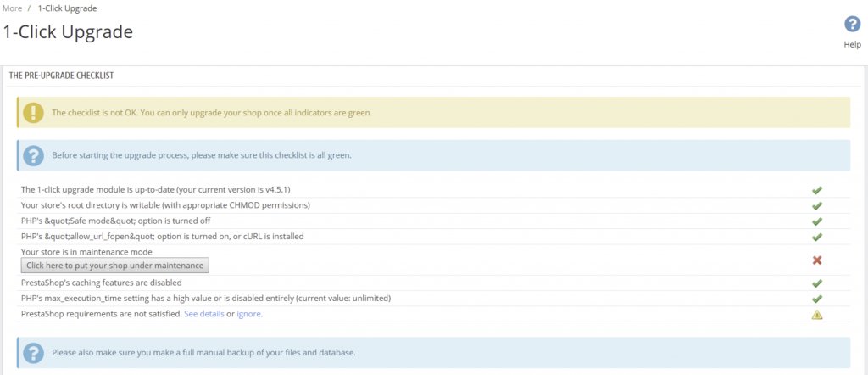Click 'Your store is in maintenance mode' text
Viewport: 868px width, 375px height.
pyautogui.click(x=86, y=252)
